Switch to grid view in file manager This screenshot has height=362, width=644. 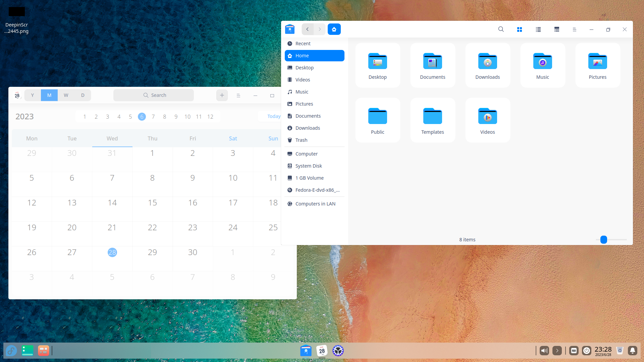520,29
